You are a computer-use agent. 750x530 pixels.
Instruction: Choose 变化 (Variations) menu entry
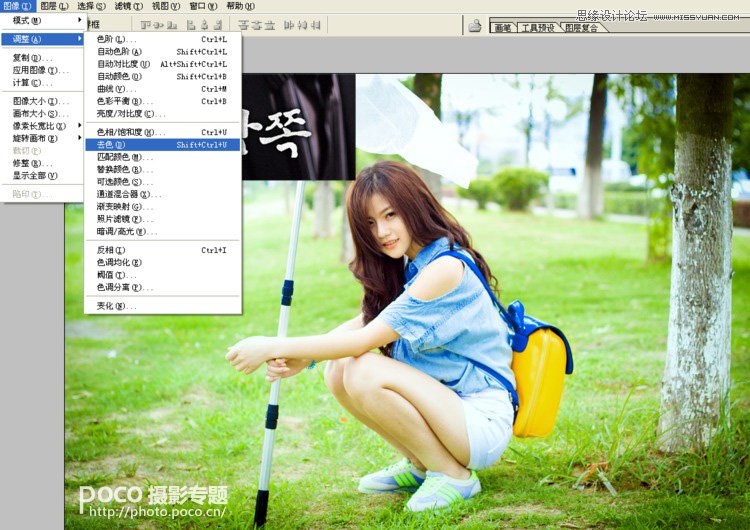point(163,306)
